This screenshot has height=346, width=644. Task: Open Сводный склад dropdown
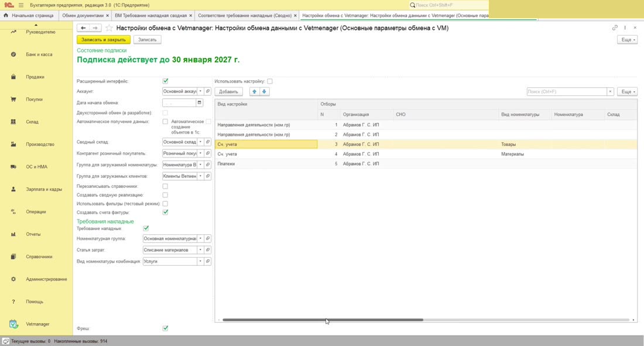(200, 142)
